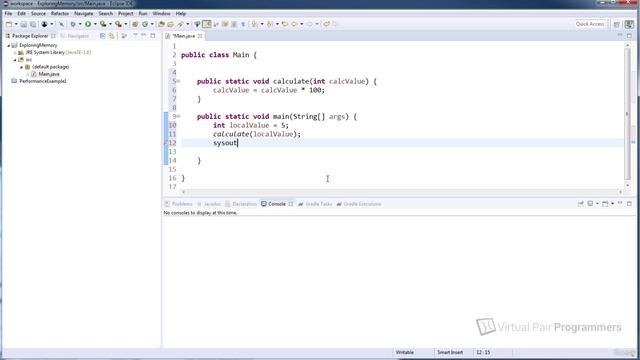This screenshot has width=640, height=360.
Task: Switch to the Problems tab
Action: pyautogui.click(x=178, y=204)
